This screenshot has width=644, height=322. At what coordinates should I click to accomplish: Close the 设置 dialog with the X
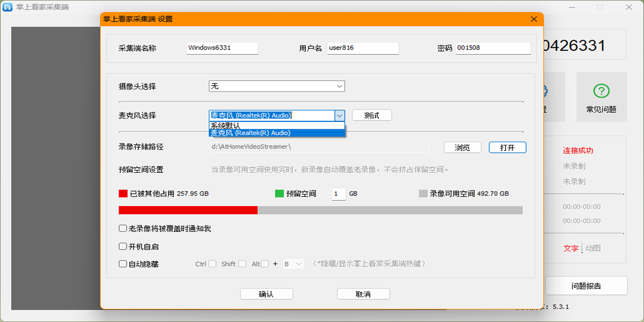tap(533, 19)
